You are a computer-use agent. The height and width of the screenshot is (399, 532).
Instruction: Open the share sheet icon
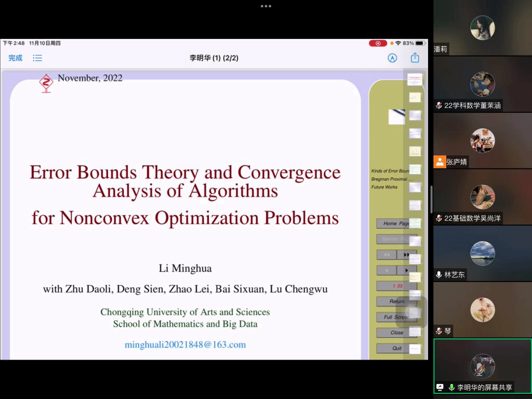point(415,58)
